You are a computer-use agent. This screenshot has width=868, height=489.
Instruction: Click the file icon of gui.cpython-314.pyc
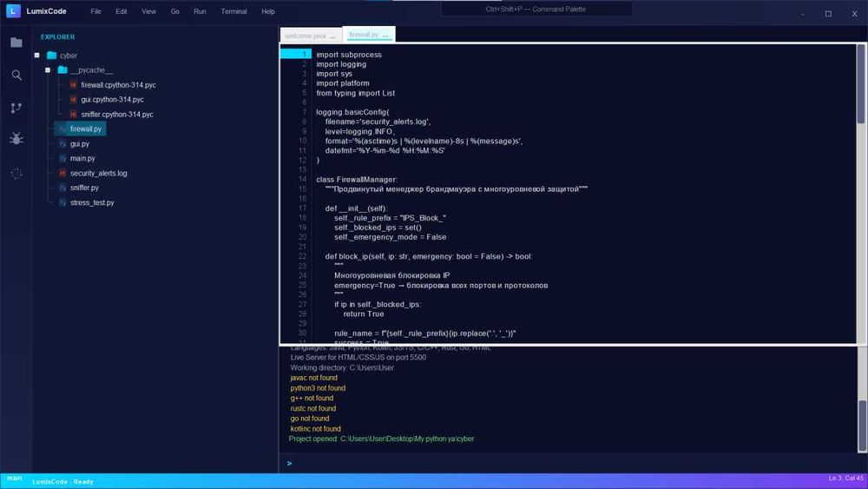73,100
